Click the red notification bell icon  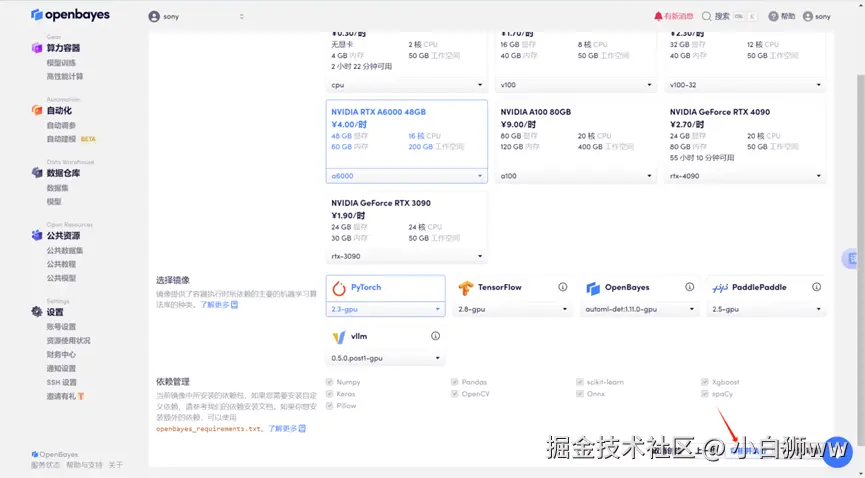(x=658, y=17)
